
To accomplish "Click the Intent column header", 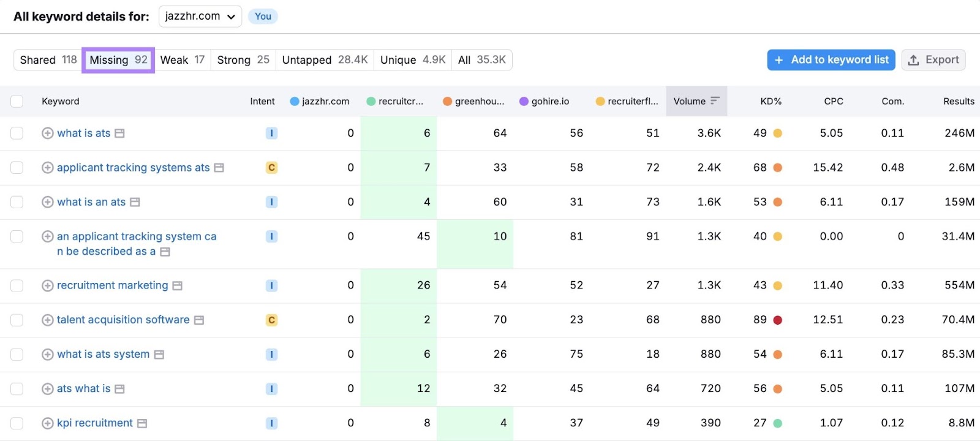I will click(x=262, y=101).
